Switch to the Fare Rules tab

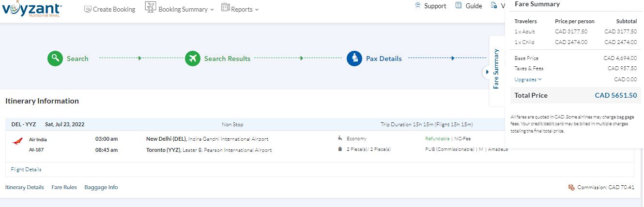point(64,187)
